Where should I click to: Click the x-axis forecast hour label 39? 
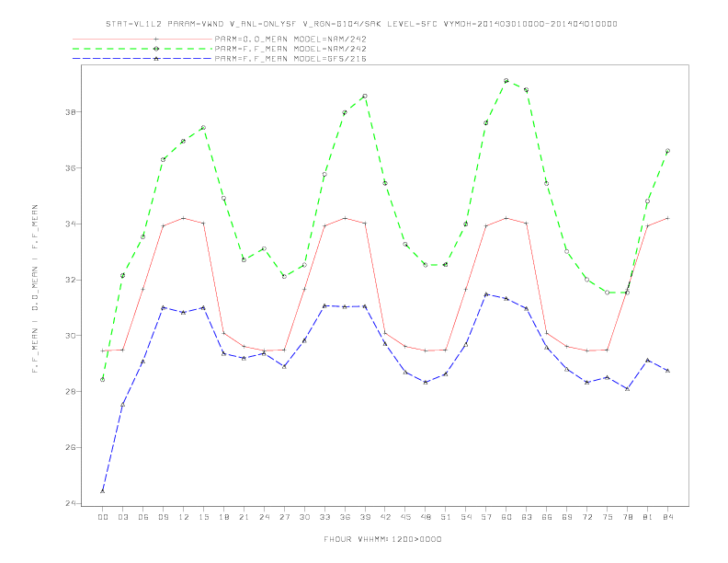tap(365, 517)
